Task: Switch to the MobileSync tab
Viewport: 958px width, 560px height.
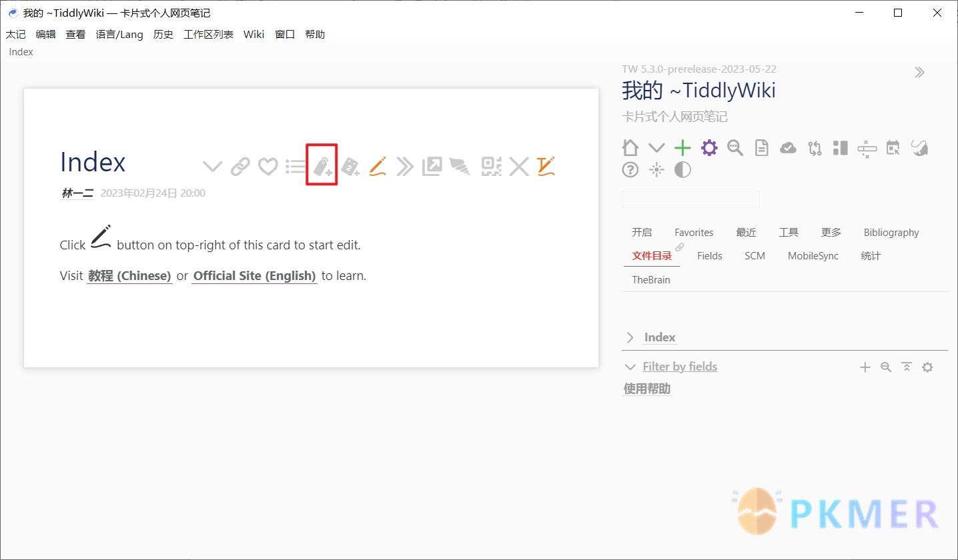Action: 813,256
